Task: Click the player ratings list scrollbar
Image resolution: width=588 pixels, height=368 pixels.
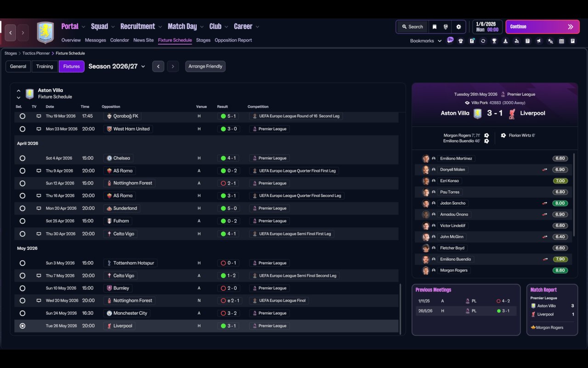Action: coord(574,194)
